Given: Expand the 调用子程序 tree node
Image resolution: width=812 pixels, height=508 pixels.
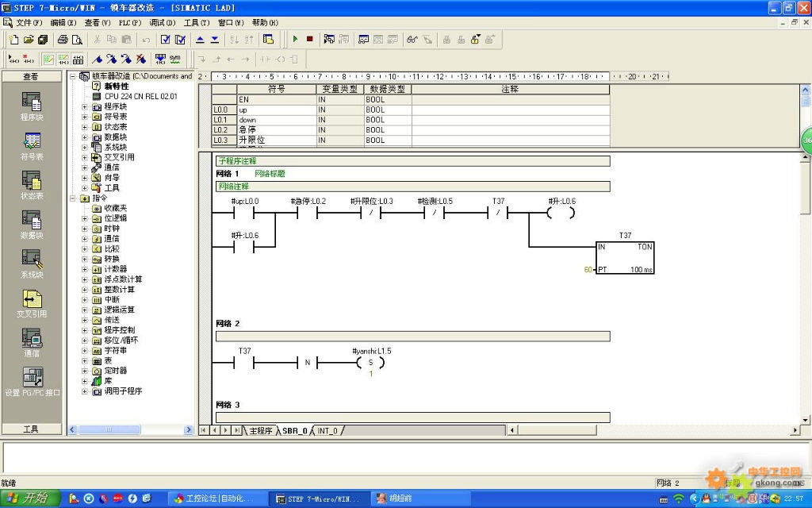Looking at the screenshot, I should click(x=84, y=391).
